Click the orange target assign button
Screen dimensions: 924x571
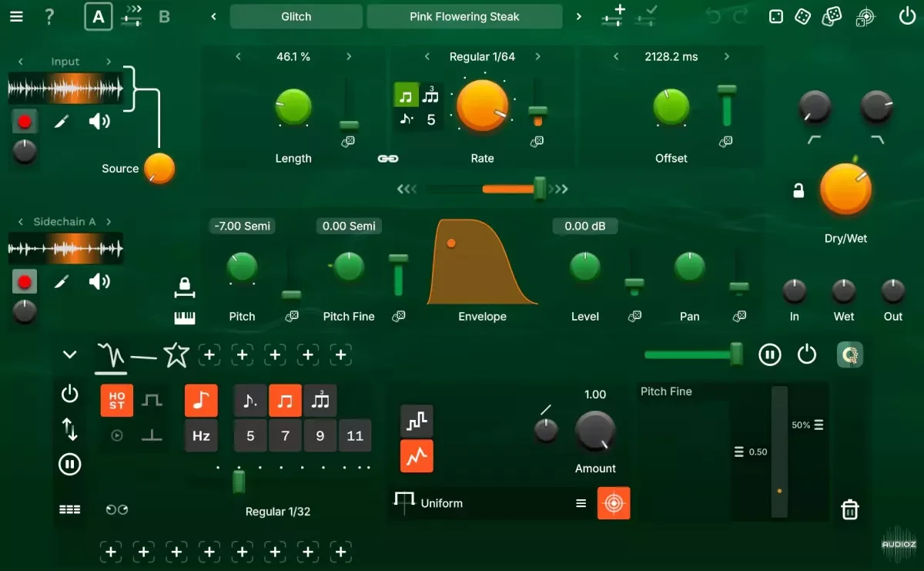(614, 503)
